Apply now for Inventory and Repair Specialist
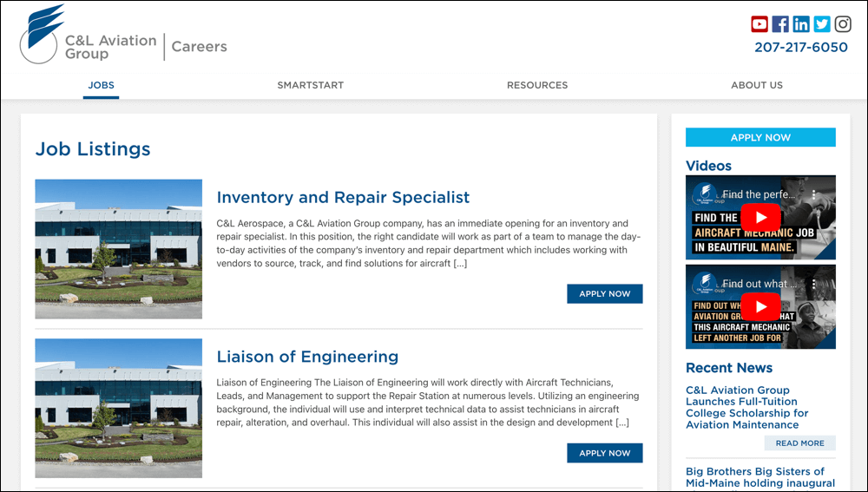The image size is (868, 492). 604,294
